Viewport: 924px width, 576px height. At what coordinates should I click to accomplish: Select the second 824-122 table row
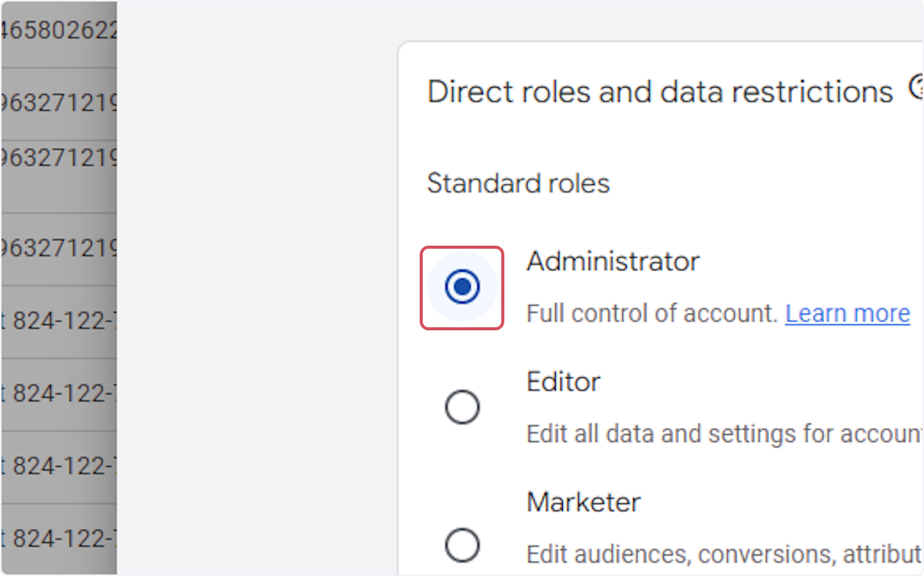59,393
